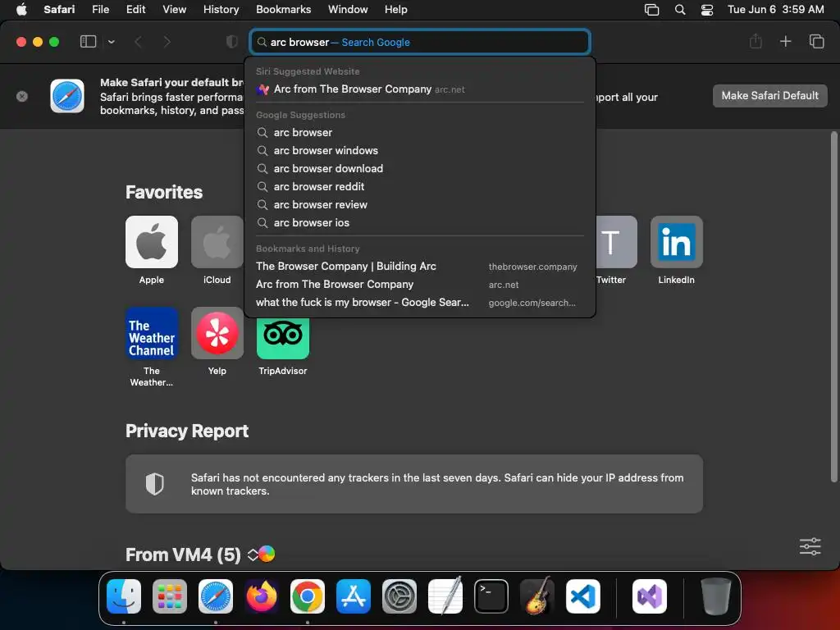
Task: Click Make Safari Default button
Action: [769, 96]
